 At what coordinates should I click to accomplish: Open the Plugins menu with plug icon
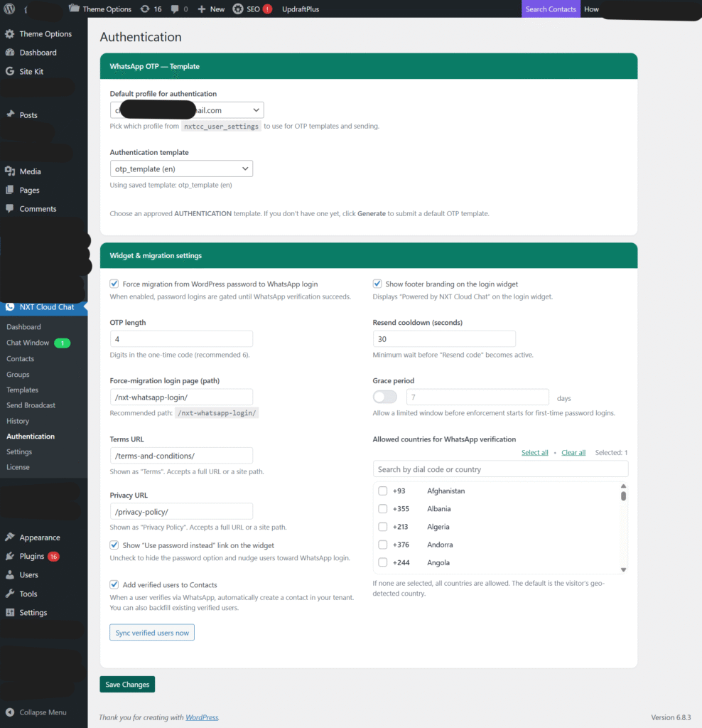pyautogui.click(x=31, y=556)
